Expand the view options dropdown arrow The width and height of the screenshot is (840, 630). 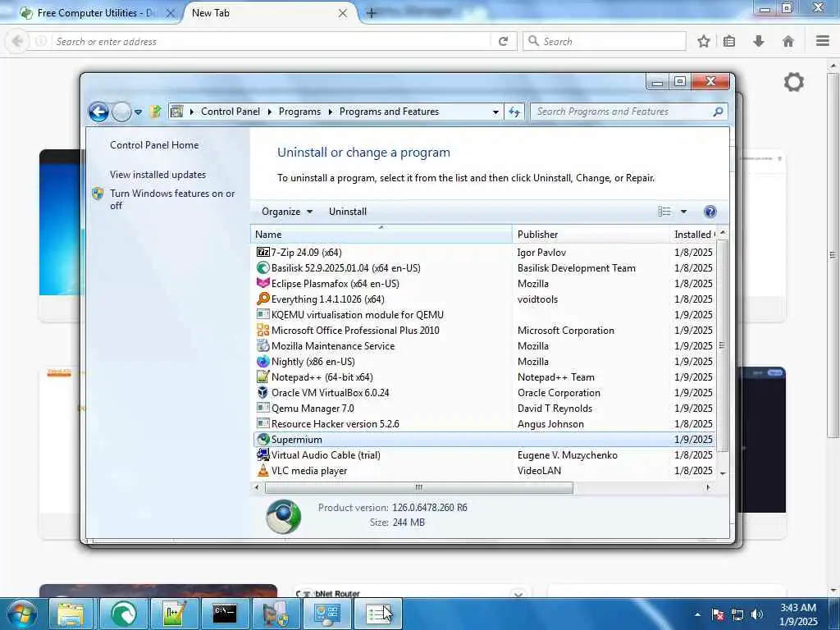[683, 212]
